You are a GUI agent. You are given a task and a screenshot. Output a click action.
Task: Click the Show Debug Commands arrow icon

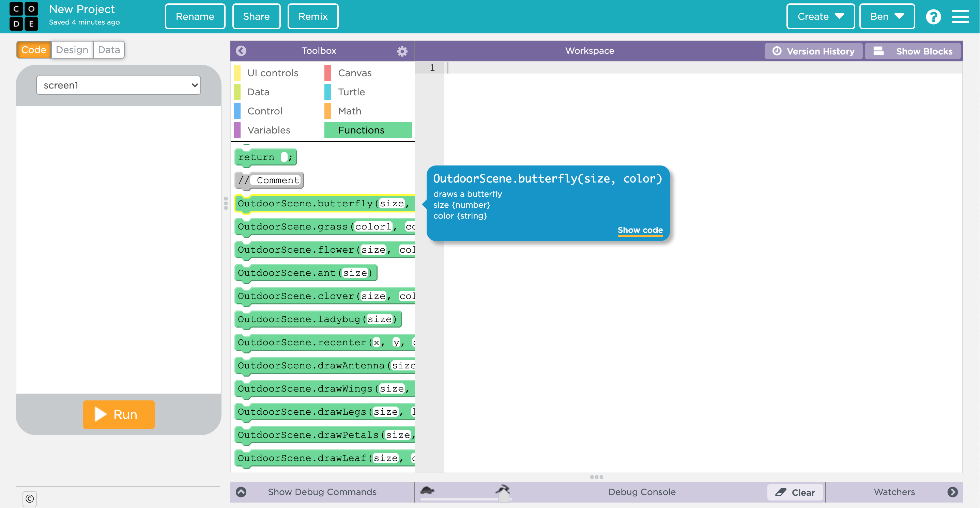(241, 492)
